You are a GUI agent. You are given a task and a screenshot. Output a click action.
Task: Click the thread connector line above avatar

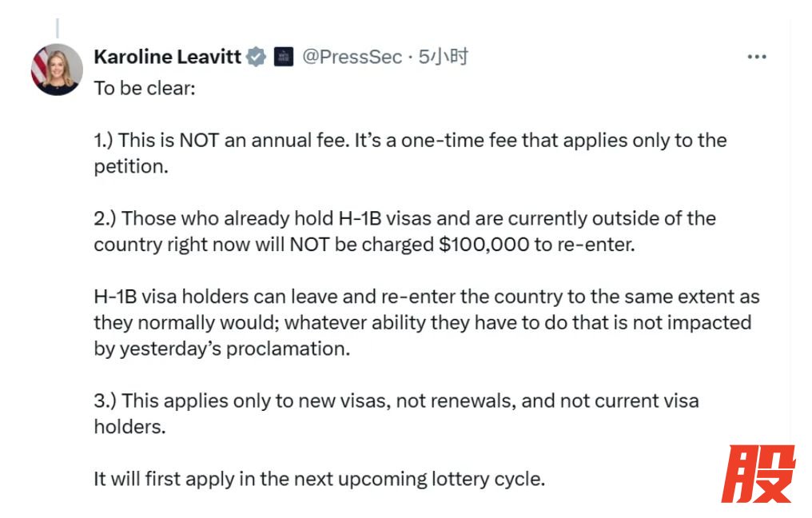57,28
